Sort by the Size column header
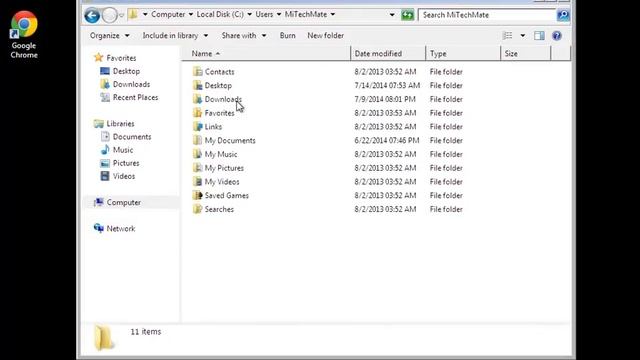Image resolution: width=640 pixels, height=360 pixels. (525, 53)
